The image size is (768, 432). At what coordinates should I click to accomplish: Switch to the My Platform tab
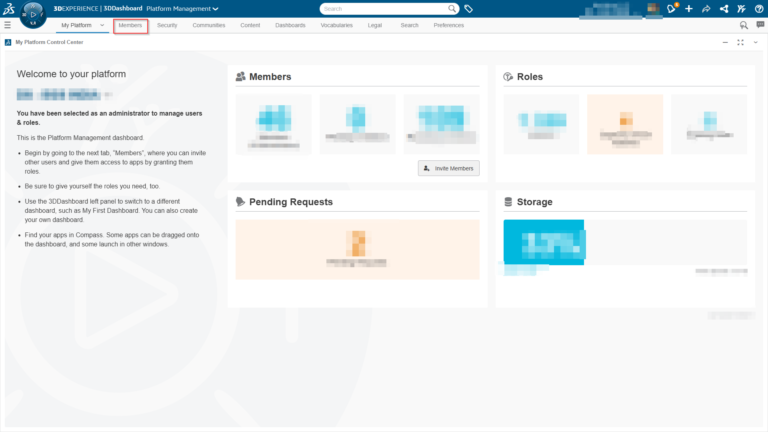point(76,25)
